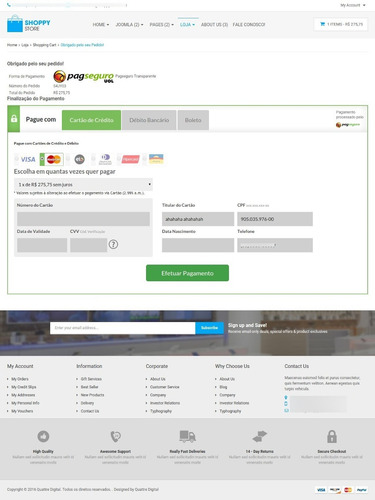Viewport: 375px width, 500px height.
Task: Focus the Titular do Cartão field
Action: (198, 219)
